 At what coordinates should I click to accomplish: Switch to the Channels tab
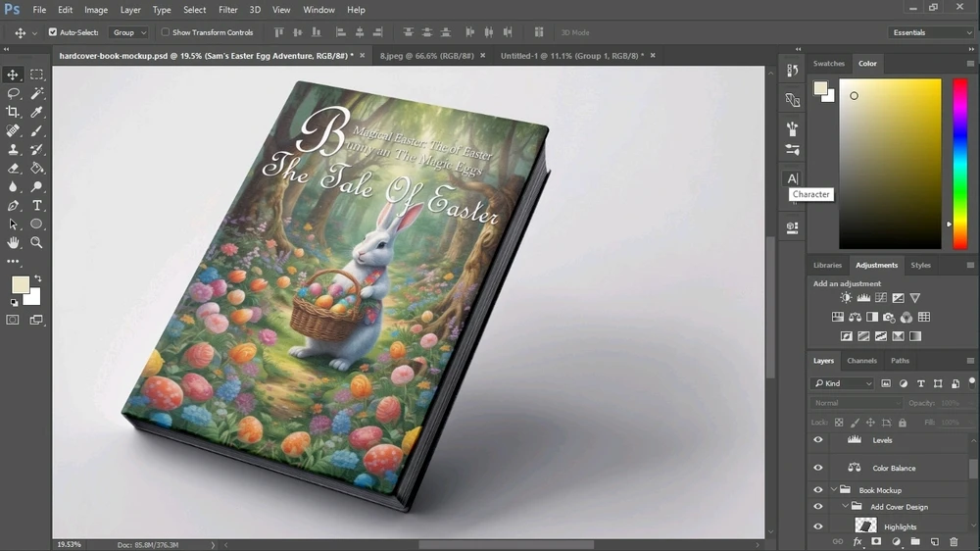click(x=861, y=361)
